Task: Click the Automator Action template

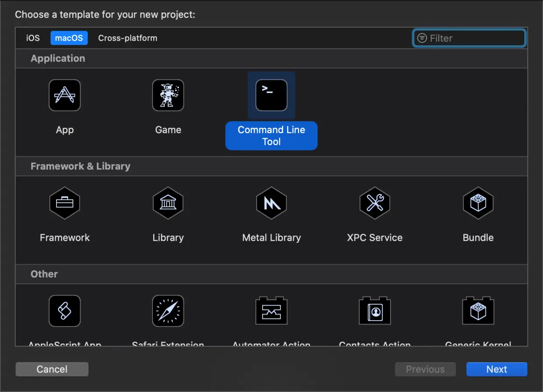Action: (271, 311)
